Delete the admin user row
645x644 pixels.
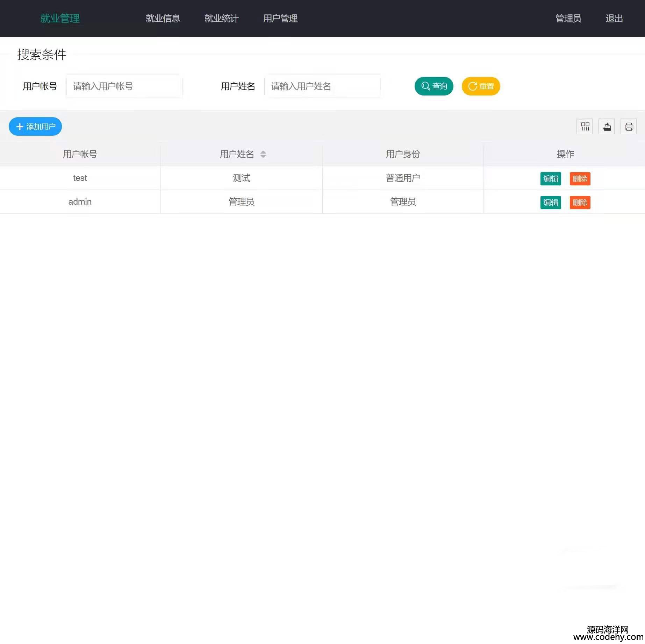[580, 203]
